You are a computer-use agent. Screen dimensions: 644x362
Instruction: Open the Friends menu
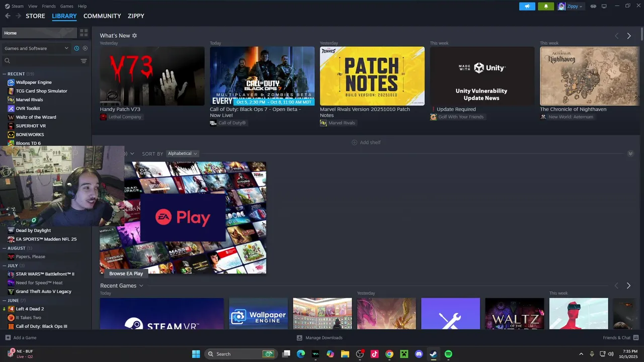[x=49, y=6]
